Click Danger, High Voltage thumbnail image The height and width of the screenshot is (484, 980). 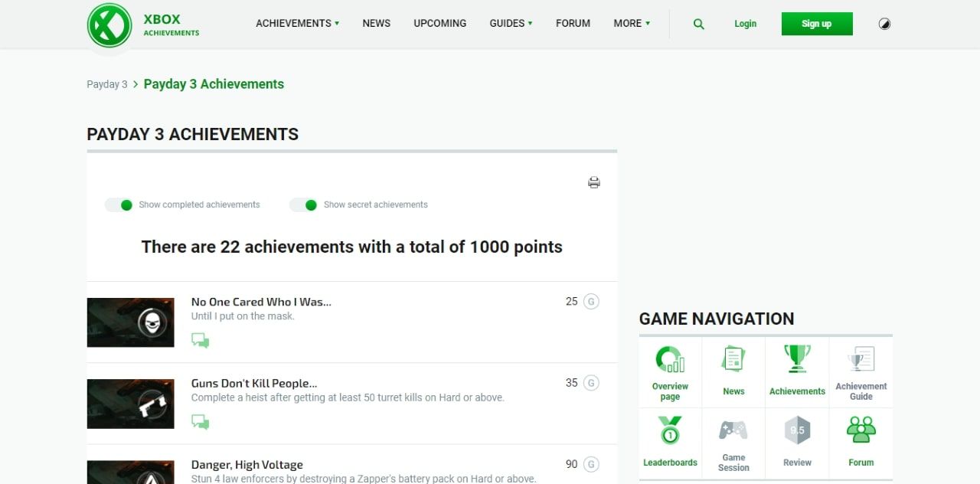click(130, 473)
